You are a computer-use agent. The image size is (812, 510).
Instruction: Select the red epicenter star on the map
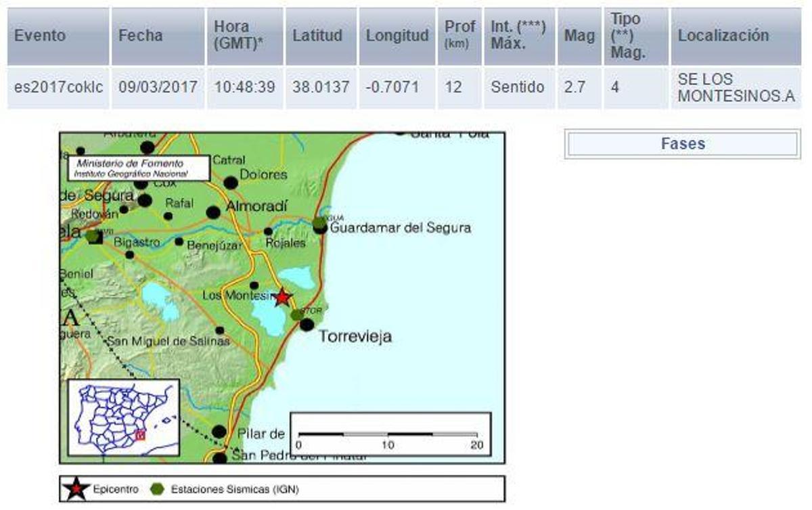point(282,296)
